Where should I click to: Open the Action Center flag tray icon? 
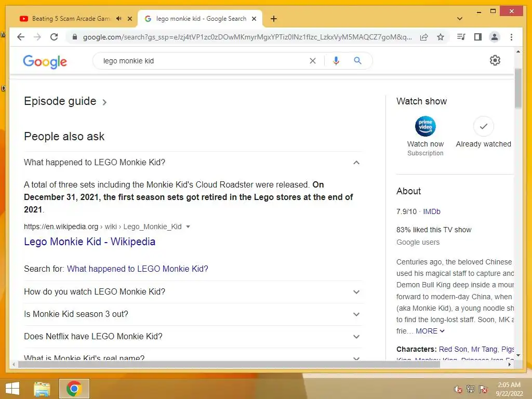point(483,389)
